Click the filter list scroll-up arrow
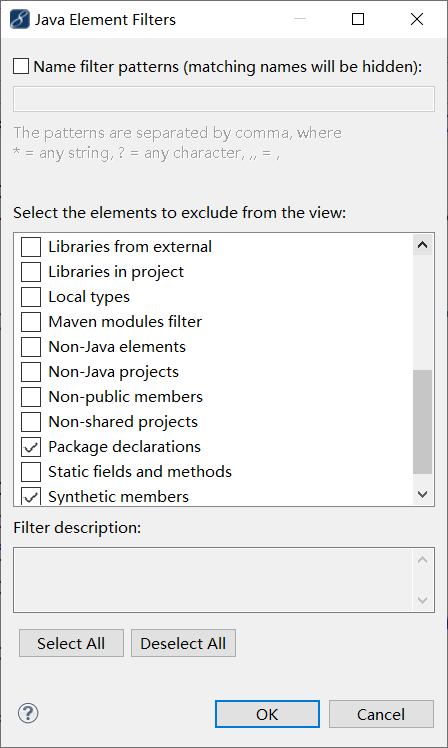 click(422, 245)
